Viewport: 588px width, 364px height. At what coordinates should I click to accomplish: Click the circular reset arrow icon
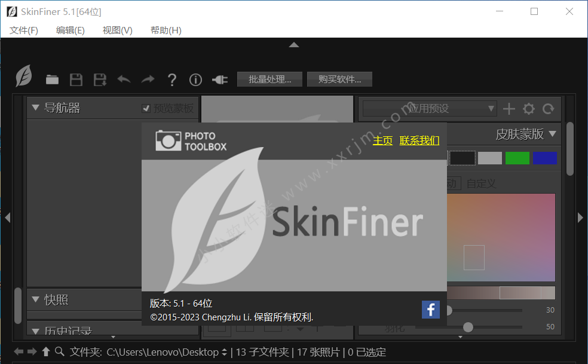tap(548, 109)
